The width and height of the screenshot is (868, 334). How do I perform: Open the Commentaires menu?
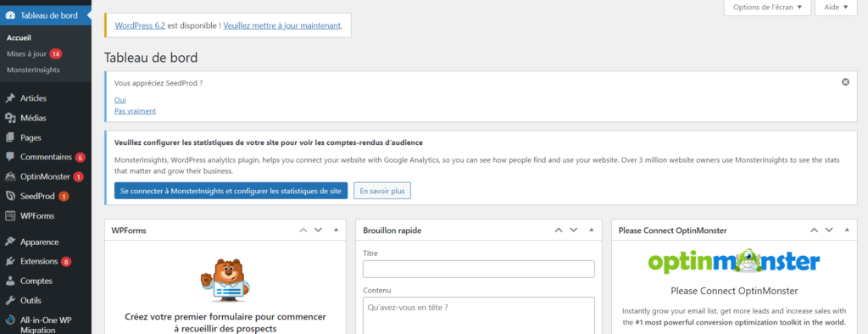pyautogui.click(x=46, y=158)
